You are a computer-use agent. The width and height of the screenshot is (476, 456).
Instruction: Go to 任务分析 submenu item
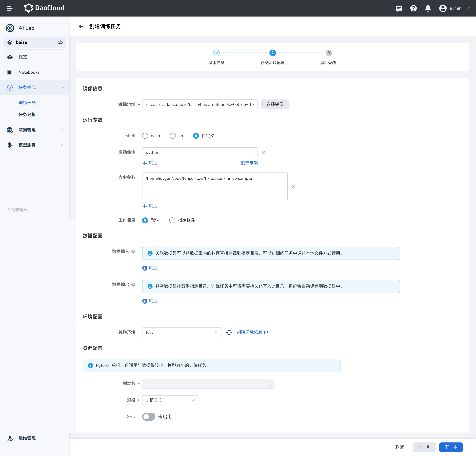click(x=27, y=114)
